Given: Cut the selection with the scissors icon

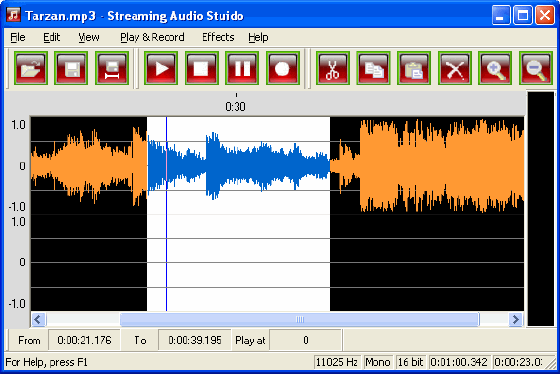Looking at the screenshot, I should pyautogui.click(x=332, y=68).
